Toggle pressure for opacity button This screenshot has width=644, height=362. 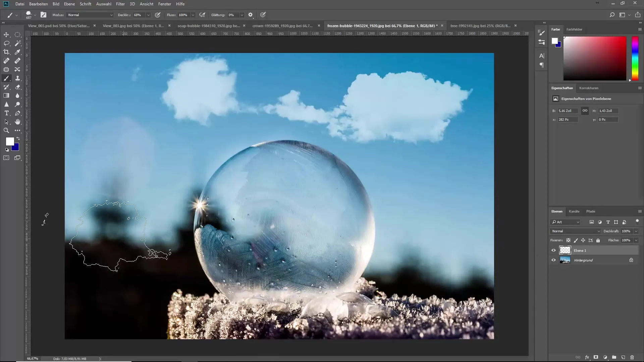coord(158,15)
